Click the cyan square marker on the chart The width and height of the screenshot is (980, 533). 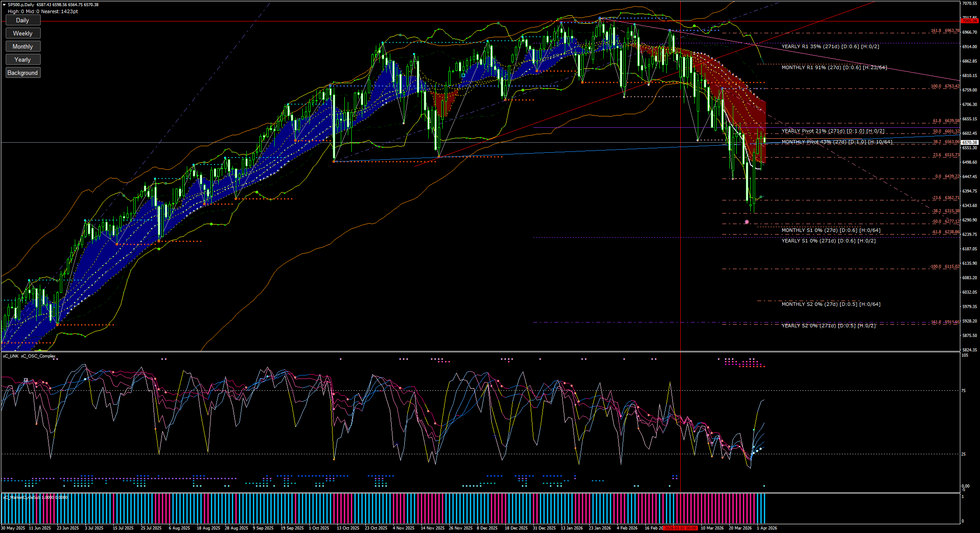tap(463, 75)
